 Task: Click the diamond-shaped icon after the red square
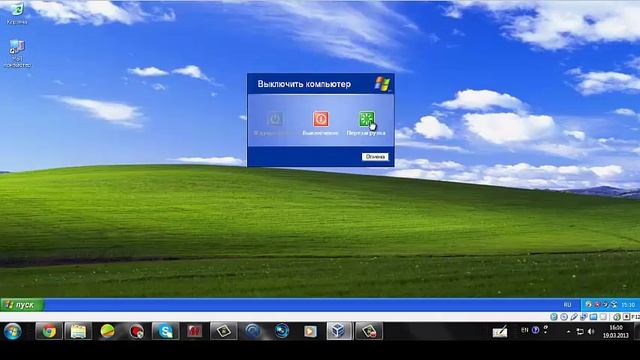pyautogui.click(x=224, y=331)
